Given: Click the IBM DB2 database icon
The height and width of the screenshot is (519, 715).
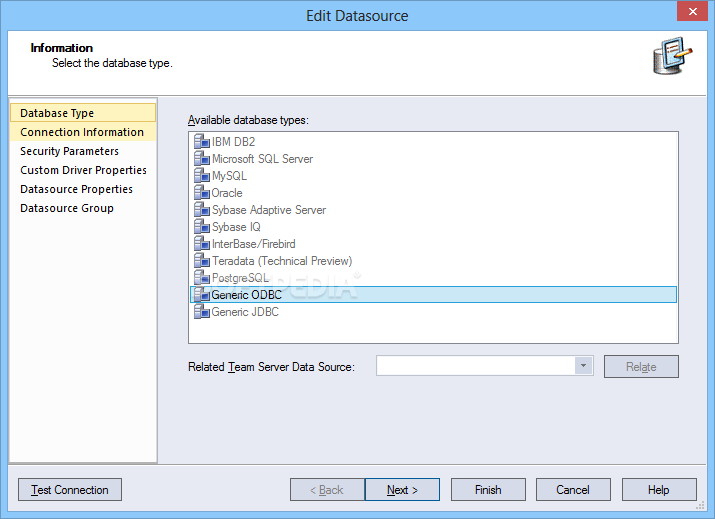Looking at the screenshot, I should click(201, 142).
